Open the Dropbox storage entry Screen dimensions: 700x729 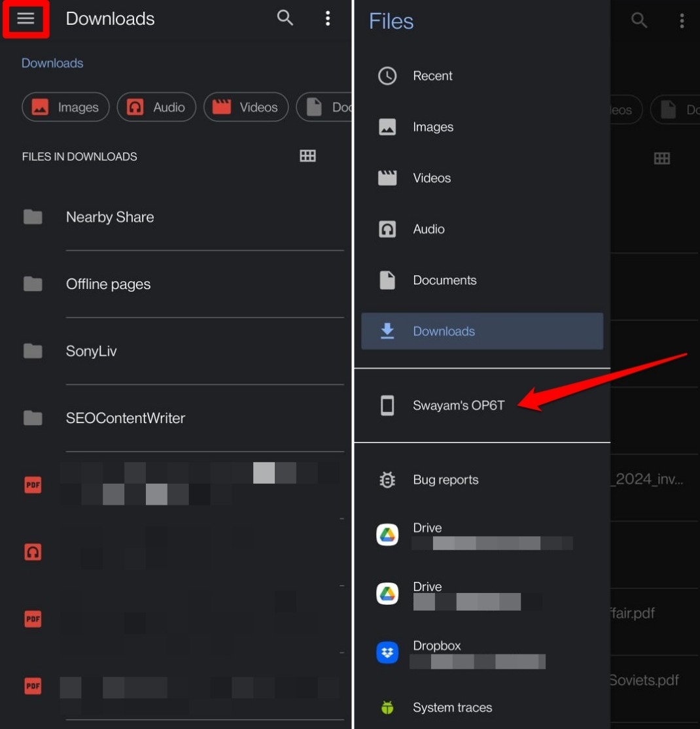coord(482,653)
